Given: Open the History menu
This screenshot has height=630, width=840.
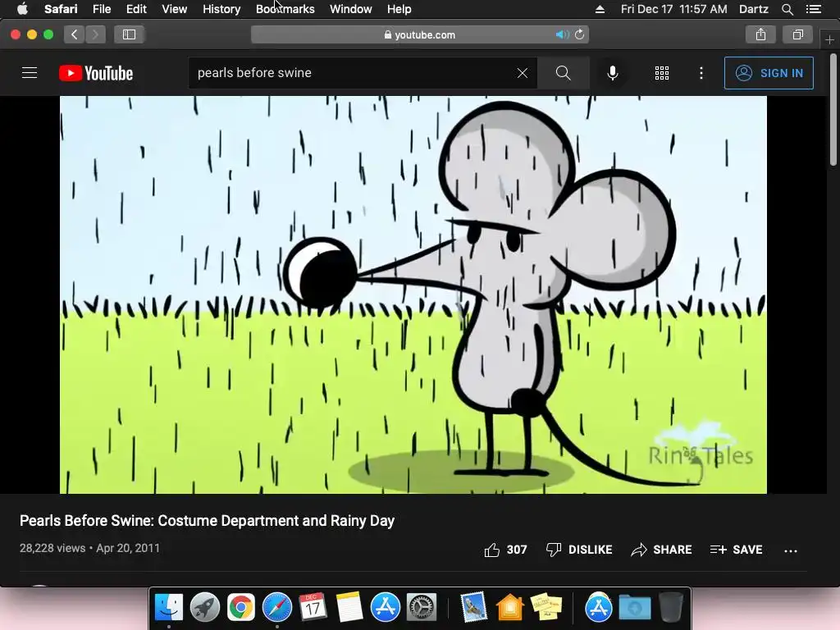Looking at the screenshot, I should [221, 9].
